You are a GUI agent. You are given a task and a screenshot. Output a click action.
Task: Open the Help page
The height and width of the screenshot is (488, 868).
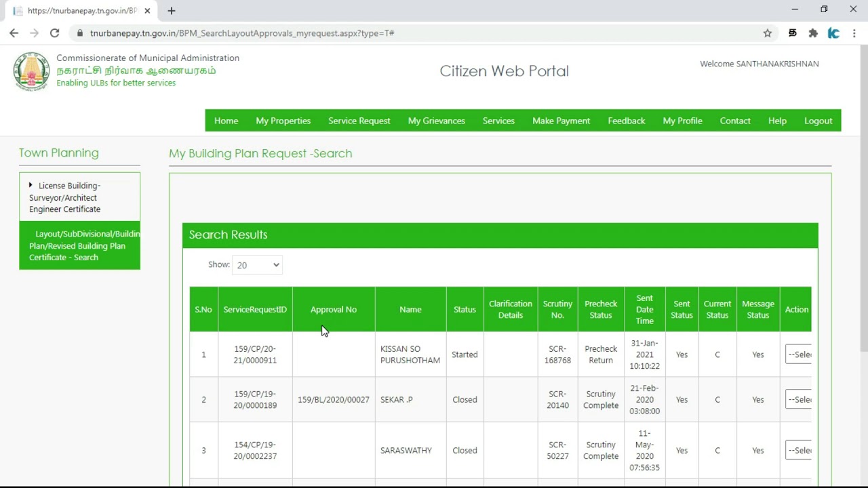777,121
